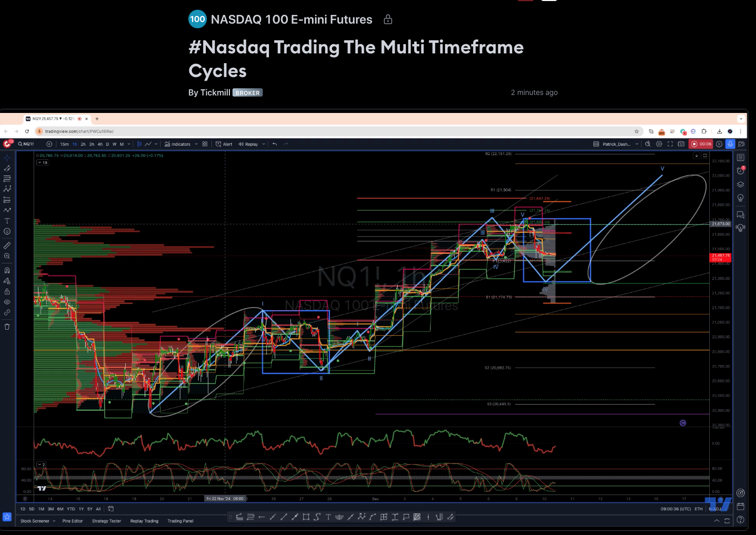
Task: Expand the Patrick_Dash layout dropdown
Action: tap(637, 144)
